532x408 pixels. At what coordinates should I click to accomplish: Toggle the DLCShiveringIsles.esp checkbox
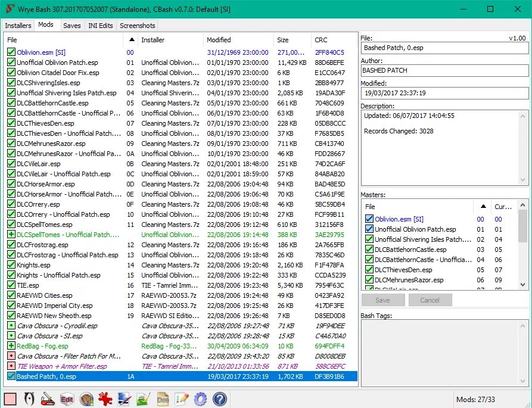pyautogui.click(x=11, y=82)
